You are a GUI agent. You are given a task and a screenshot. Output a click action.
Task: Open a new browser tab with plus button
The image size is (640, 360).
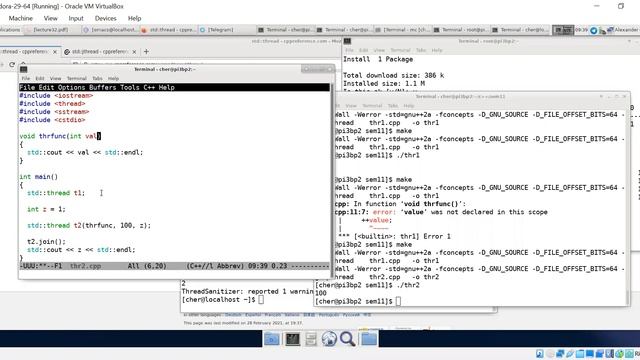(146, 51)
